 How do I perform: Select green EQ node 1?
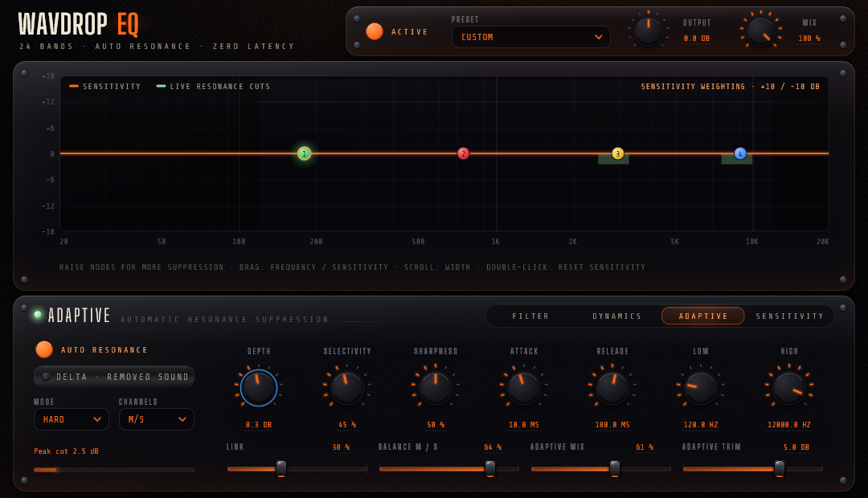[x=304, y=153]
